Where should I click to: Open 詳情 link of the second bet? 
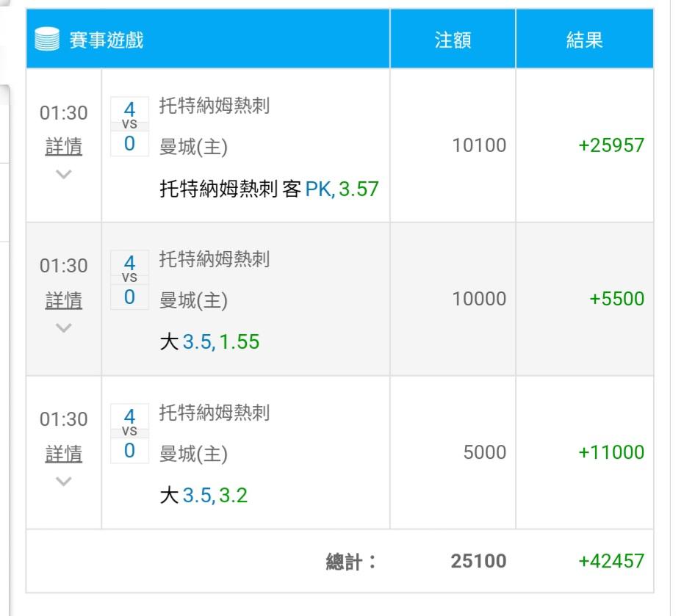[x=64, y=300]
